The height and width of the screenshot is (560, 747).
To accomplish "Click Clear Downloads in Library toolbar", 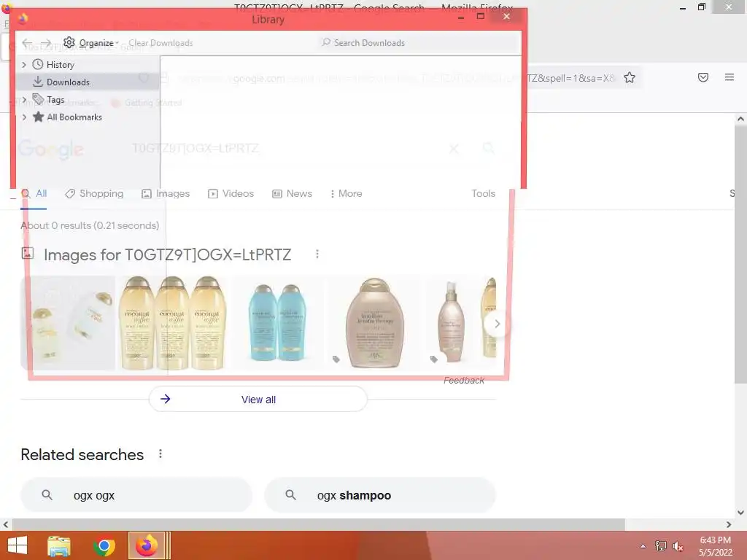I will click(160, 43).
